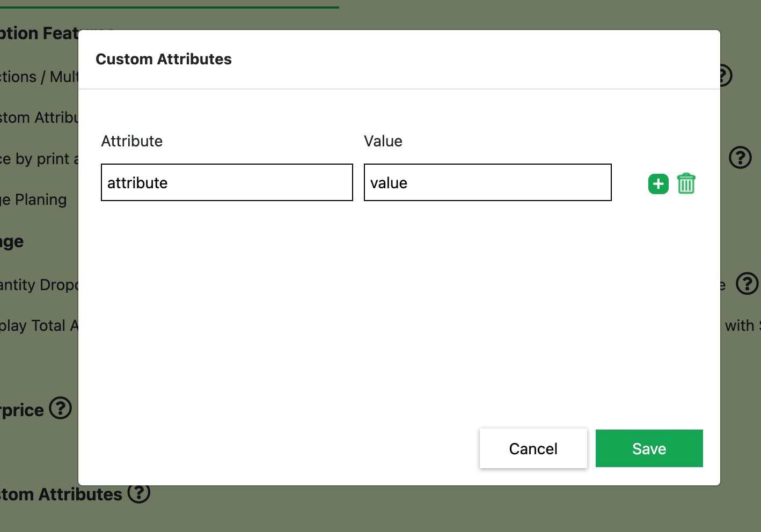Screen dimensions: 761x532
Task: Click the help icon next to price heading
Action: (x=61, y=409)
